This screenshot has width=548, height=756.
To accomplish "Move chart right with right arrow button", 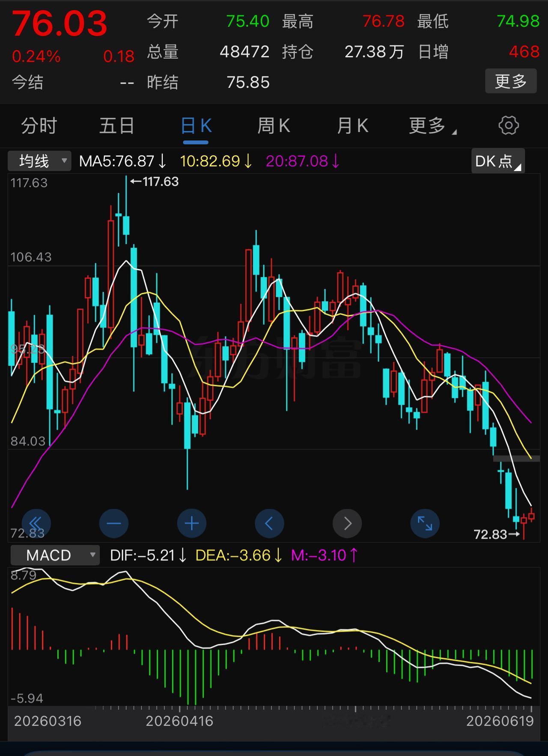I will coord(347,523).
